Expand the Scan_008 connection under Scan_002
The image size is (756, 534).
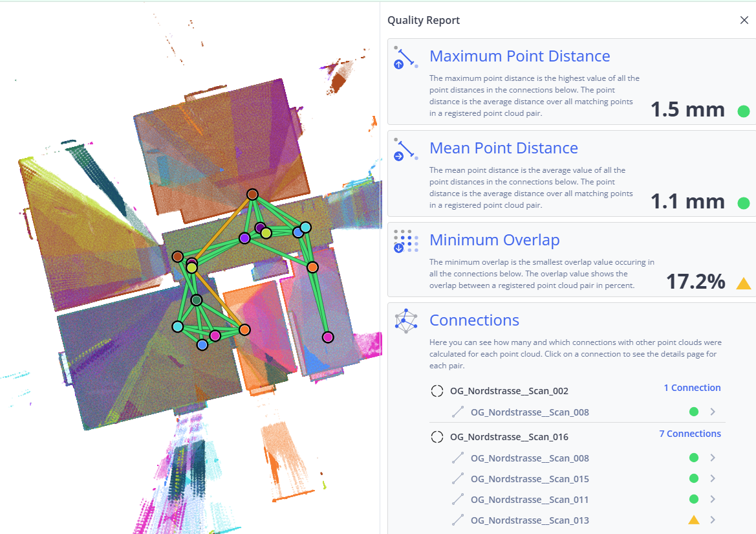tap(713, 412)
